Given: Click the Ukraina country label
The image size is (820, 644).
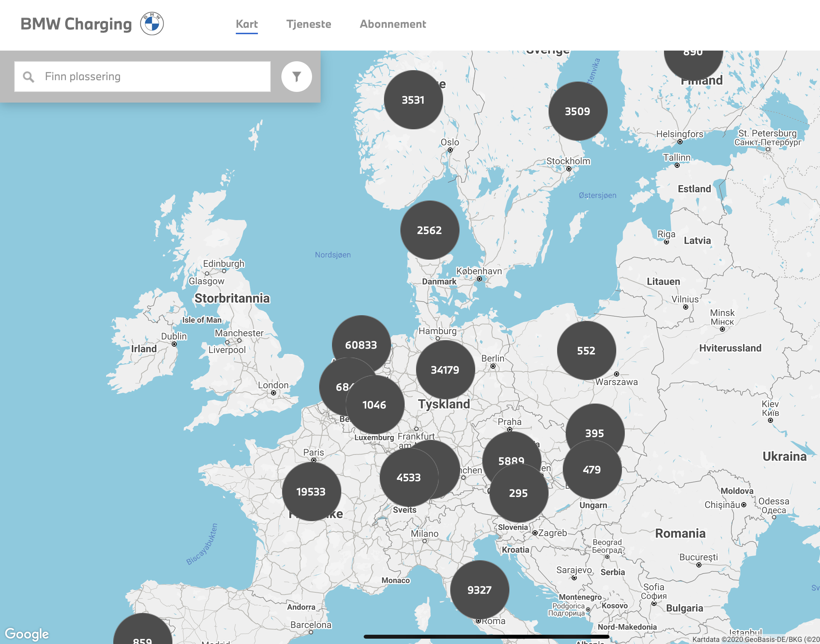Looking at the screenshot, I should tap(785, 456).
